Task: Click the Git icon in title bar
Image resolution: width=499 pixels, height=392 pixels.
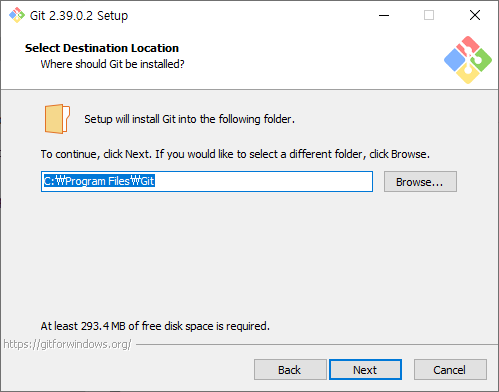Action: (x=17, y=15)
